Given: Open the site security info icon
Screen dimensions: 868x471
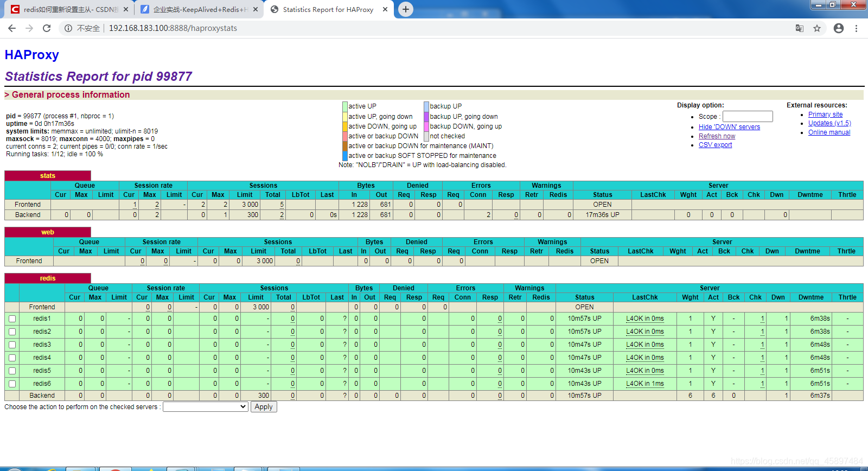Looking at the screenshot, I should 68,28.
